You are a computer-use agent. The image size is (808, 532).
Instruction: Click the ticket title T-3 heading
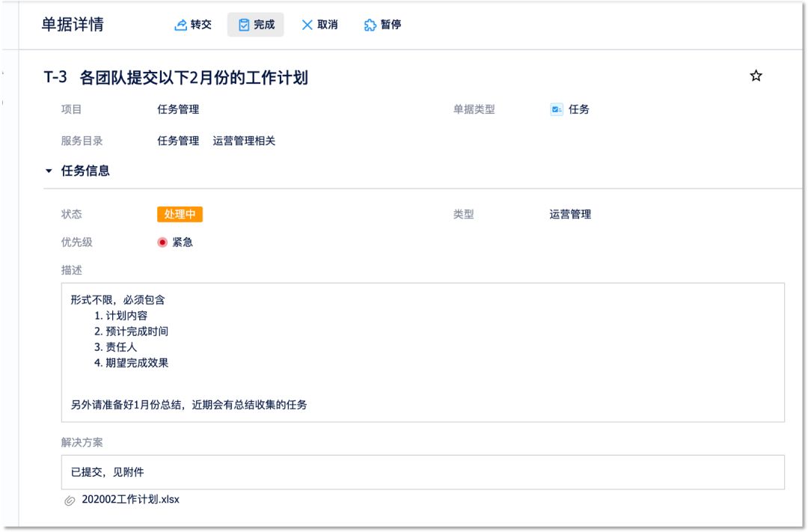176,77
